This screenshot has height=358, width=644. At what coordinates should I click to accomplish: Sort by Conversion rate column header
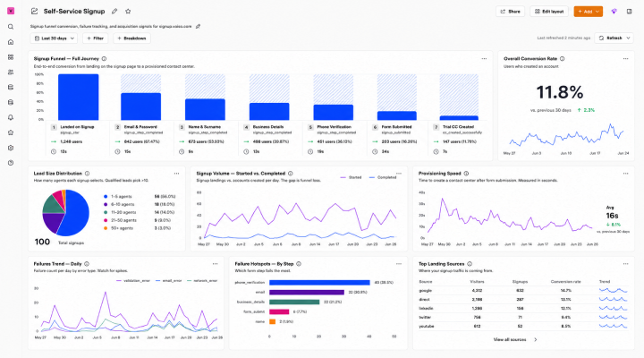pos(565,282)
